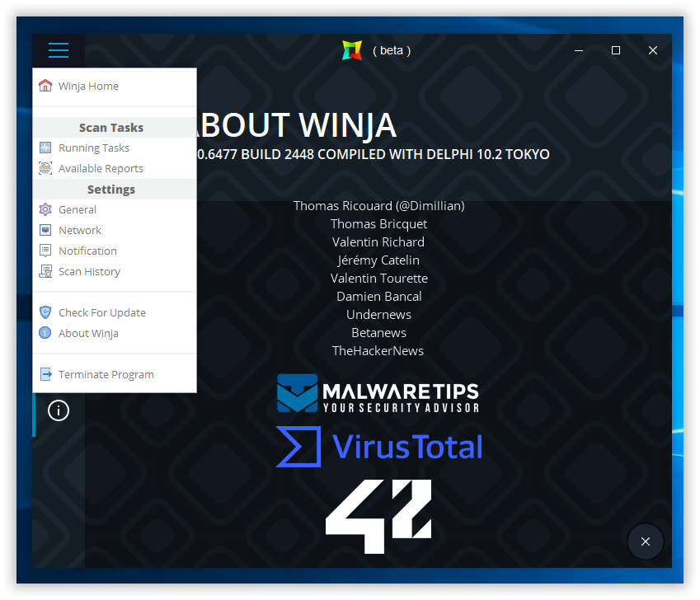Screen dimensions: 700x600
Task: Click the Valentin Richard credit
Action: [378, 241]
